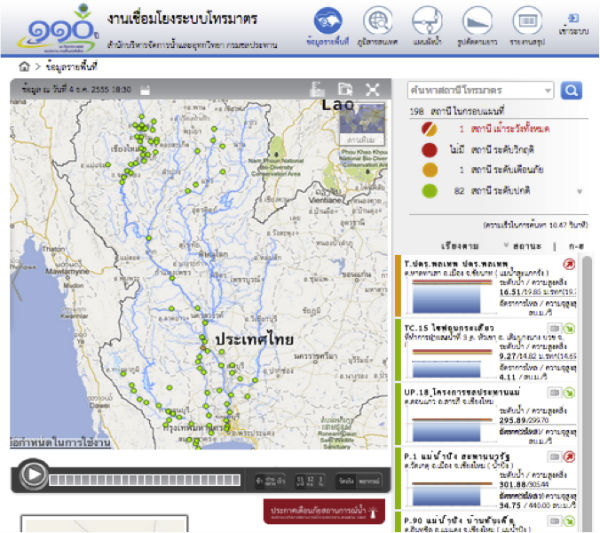Open the T. station card title
The width and height of the screenshot is (600, 533).
point(456,264)
